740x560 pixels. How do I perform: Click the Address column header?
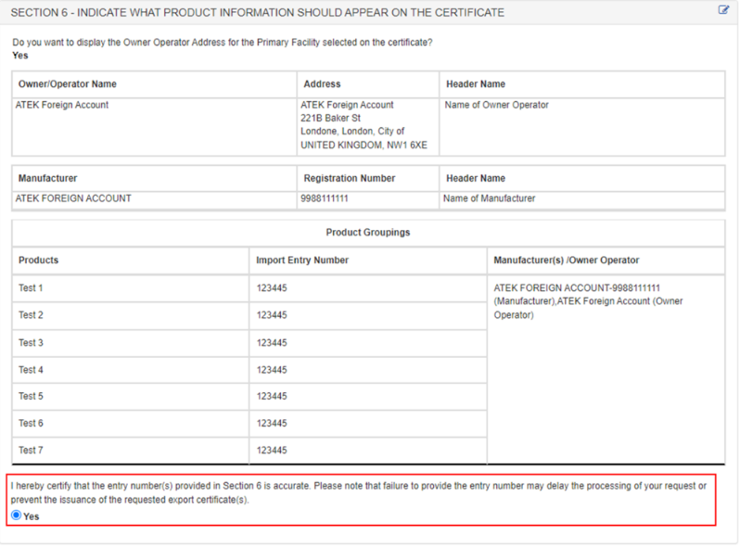click(322, 84)
